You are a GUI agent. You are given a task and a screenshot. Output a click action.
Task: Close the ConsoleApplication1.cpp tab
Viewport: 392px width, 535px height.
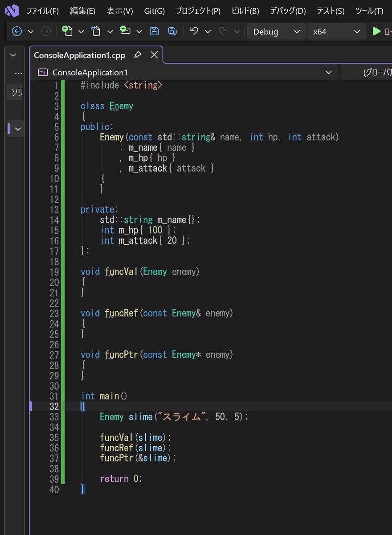pos(154,55)
